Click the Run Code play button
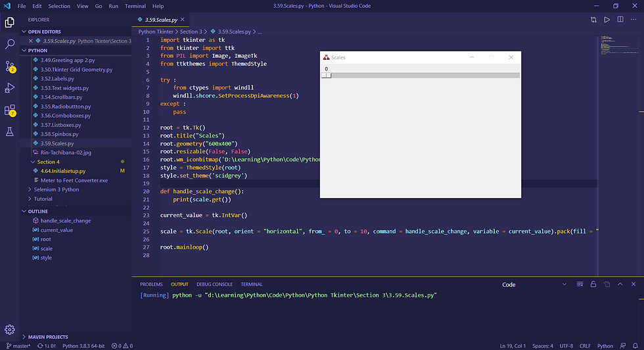 (607, 20)
